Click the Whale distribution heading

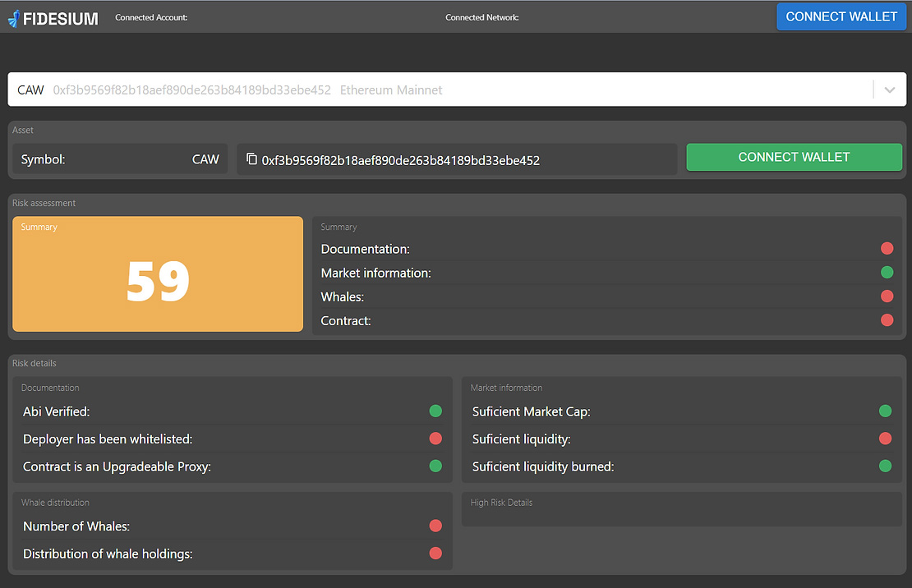coord(55,503)
